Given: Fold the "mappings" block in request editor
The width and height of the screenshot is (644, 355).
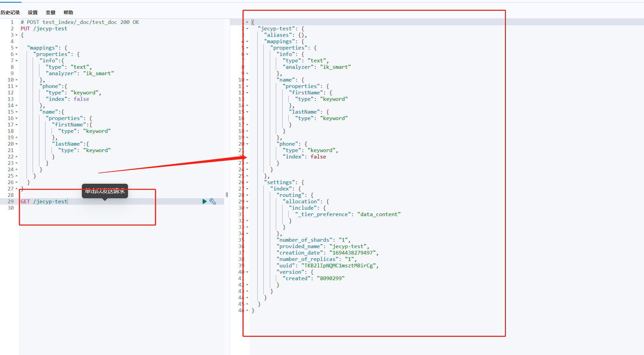Looking at the screenshot, I should point(17,48).
